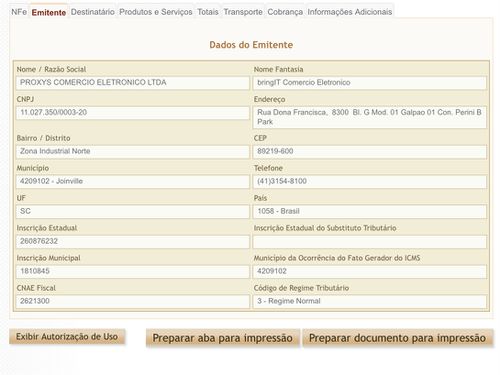This screenshot has width=500, height=375.
Task: Open the Transporte tab
Action: click(x=243, y=12)
